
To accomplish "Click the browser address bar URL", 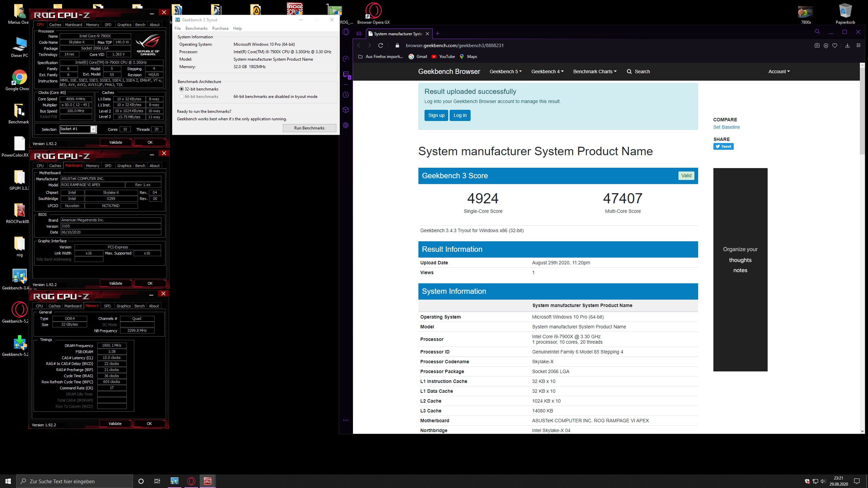I will (454, 45).
